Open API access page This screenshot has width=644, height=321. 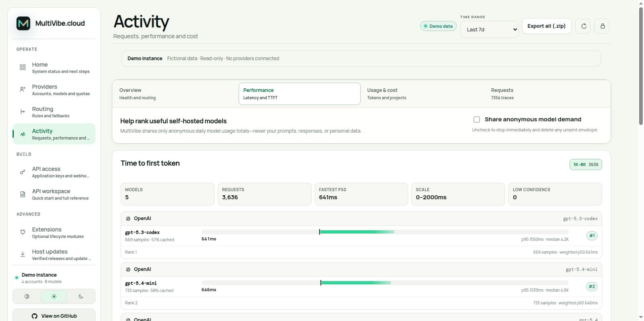coord(54,172)
